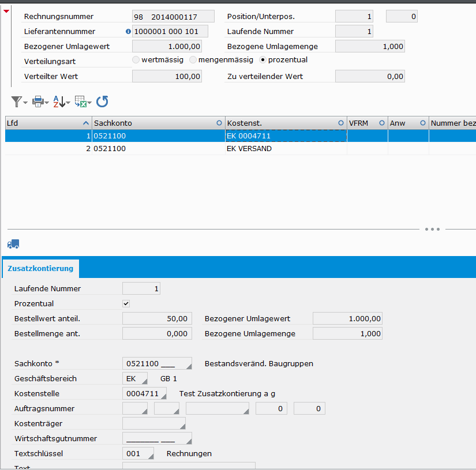Screen dimensions: 476x470
Task: Switch to the Zusatzkontierung tab
Action: coord(40,269)
